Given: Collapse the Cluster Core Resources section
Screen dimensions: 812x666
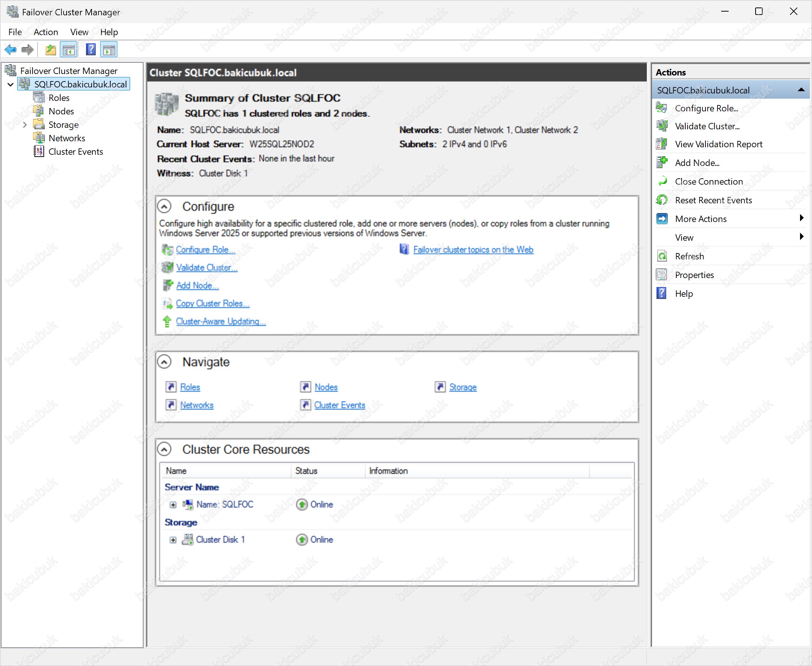Looking at the screenshot, I should [x=164, y=449].
